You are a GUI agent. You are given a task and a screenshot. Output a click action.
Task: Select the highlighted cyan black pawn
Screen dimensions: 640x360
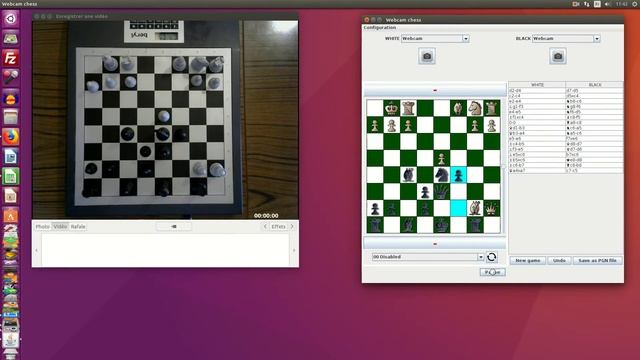(x=458, y=175)
